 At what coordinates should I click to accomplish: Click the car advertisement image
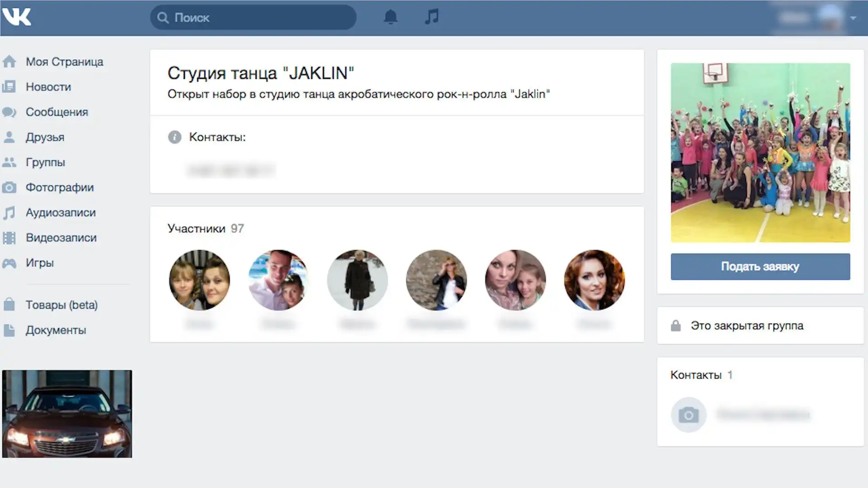67,413
